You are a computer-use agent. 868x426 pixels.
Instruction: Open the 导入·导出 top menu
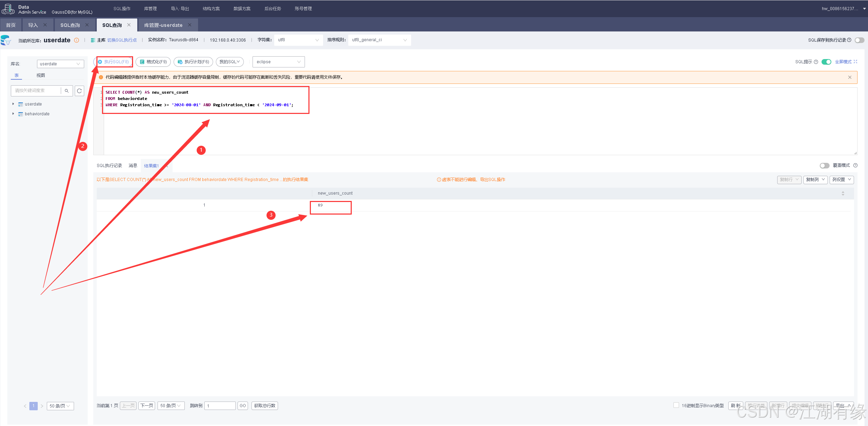click(180, 8)
